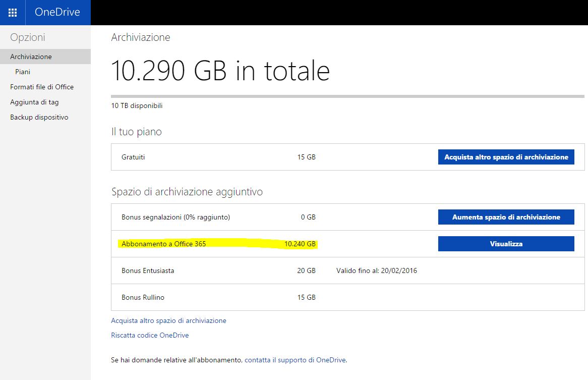The width and height of the screenshot is (588, 380).
Task: Click the Bonus Rullino label
Action: point(143,297)
